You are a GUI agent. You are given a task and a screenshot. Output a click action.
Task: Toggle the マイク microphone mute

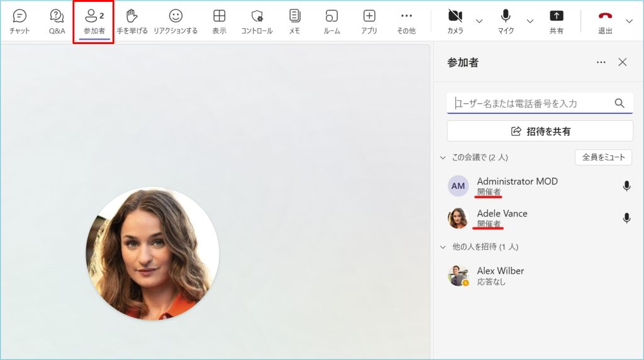(506, 21)
